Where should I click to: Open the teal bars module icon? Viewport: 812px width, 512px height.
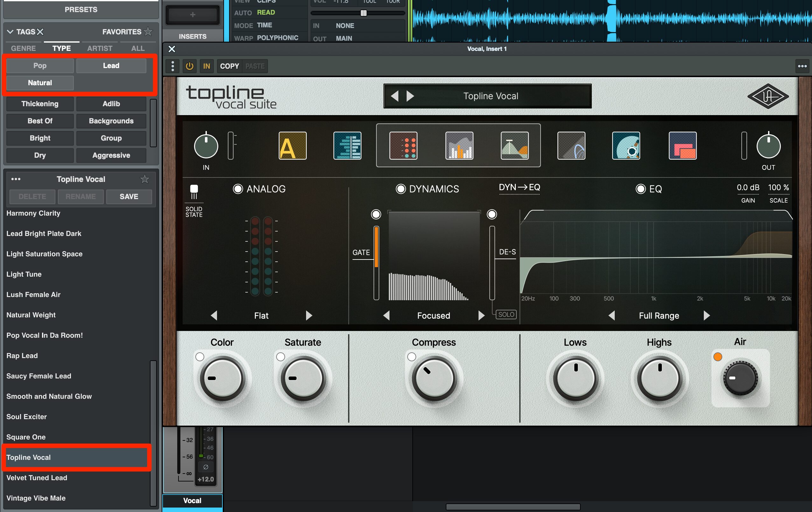347,146
